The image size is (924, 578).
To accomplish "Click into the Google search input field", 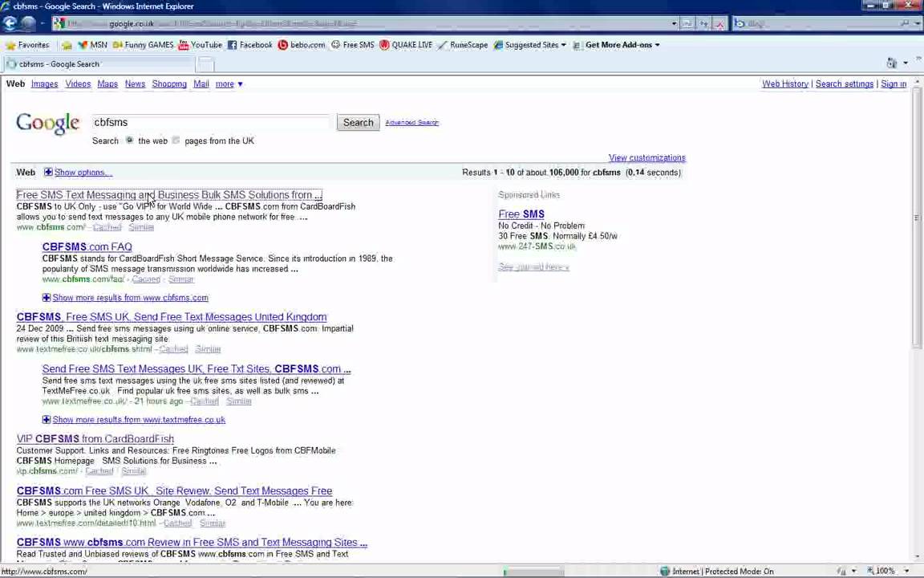I will pyautogui.click(x=212, y=122).
